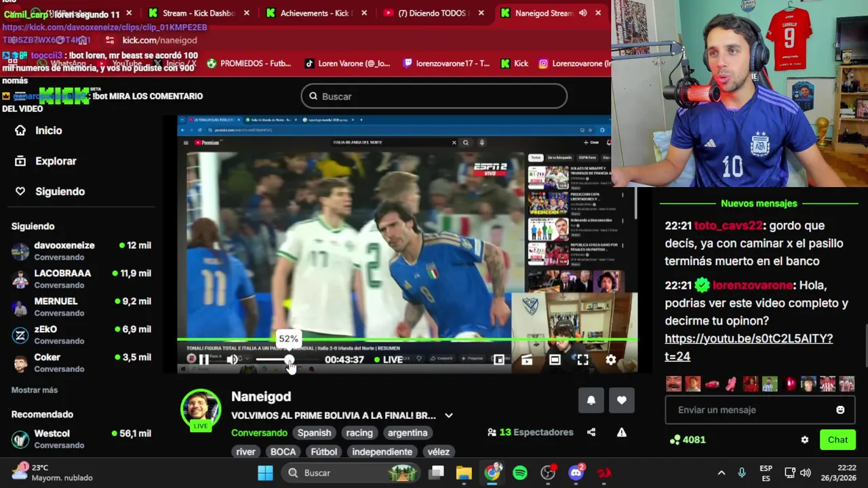
Task: Open the youtu.be link in chat
Action: click(749, 347)
